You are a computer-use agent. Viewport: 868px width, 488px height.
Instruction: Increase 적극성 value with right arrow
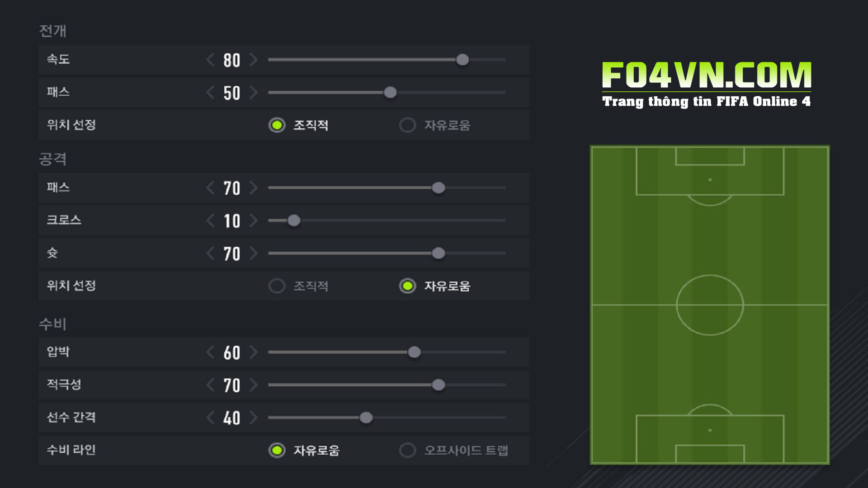(254, 385)
